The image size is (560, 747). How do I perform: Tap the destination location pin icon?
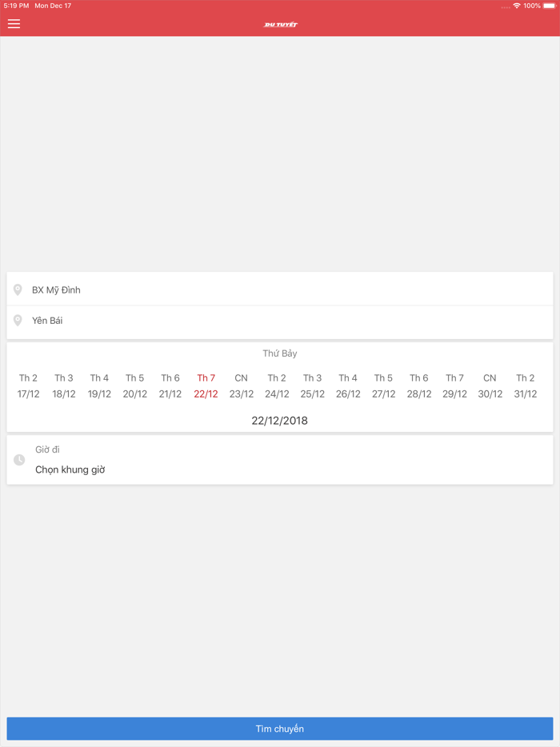[x=18, y=321]
